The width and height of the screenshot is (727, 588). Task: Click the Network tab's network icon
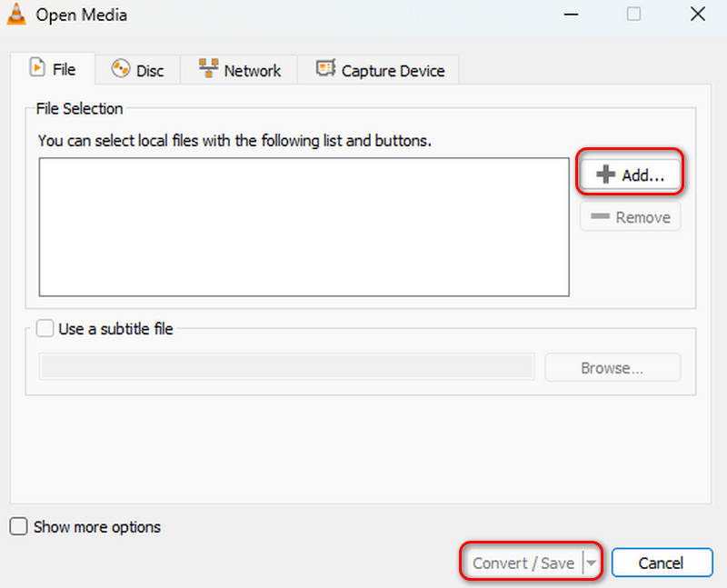point(208,70)
